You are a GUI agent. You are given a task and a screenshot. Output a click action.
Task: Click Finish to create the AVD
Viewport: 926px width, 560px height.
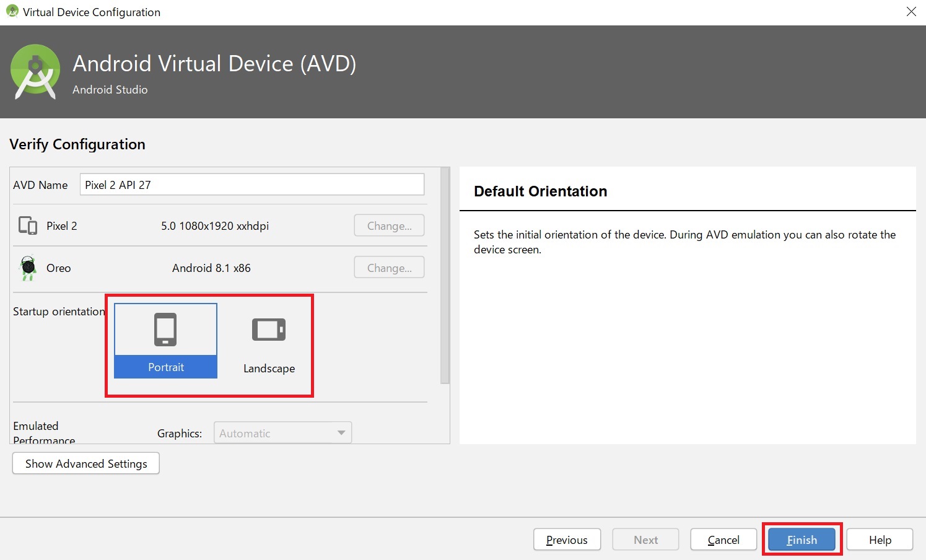802,540
